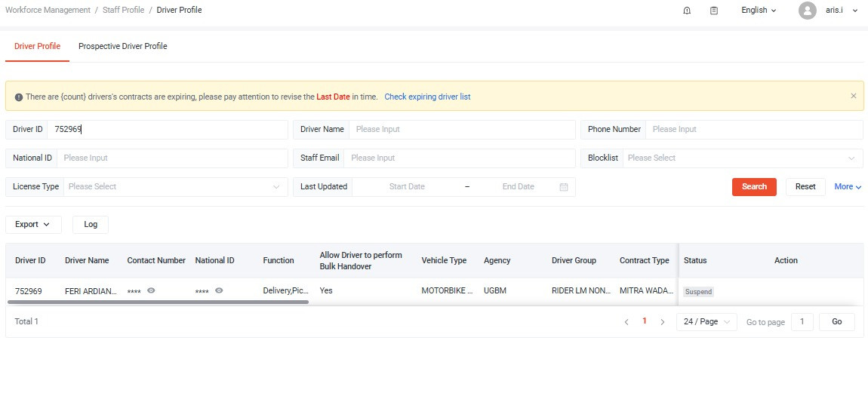Open the clipboard task list icon
This screenshot has width=868, height=399.
[714, 11]
